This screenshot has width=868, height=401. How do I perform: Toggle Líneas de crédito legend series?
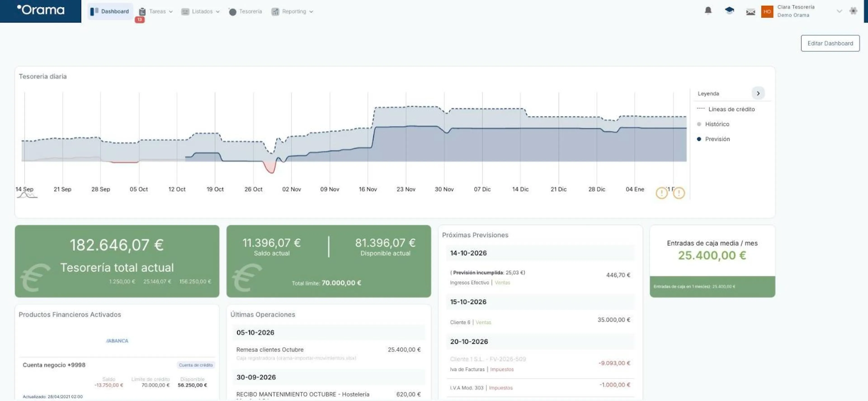point(725,109)
